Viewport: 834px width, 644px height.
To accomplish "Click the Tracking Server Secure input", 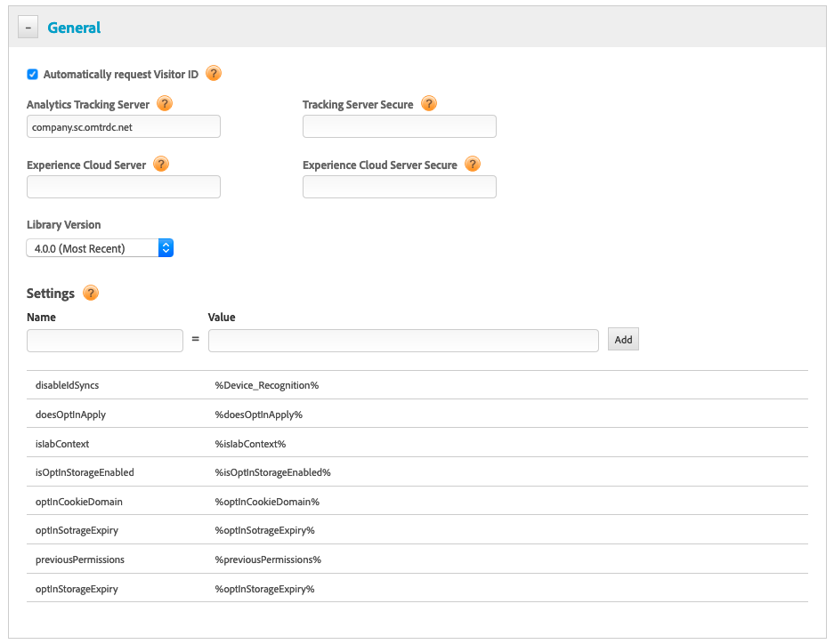I will (400, 126).
